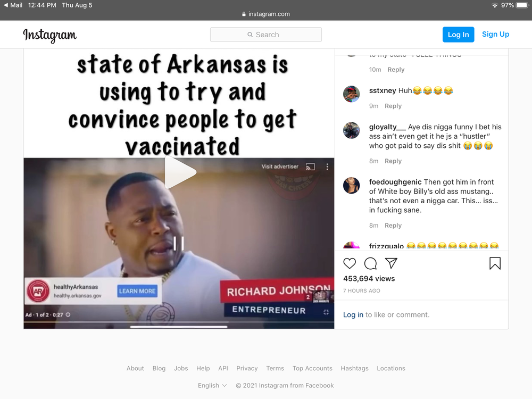
Task: Save post with bookmark icon
Action: tap(495, 264)
